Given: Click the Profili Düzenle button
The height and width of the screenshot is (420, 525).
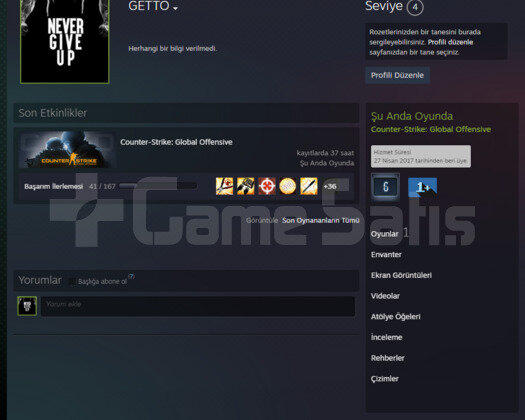Looking at the screenshot, I should 397,75.
